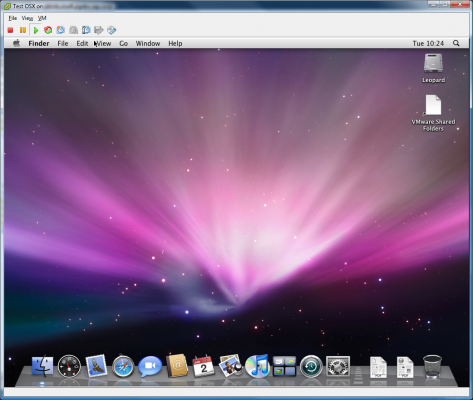473x400 pixels.
Task: Open the Mac File menu next to Finder
Action: pyautogui.click(x=63, y=43)
